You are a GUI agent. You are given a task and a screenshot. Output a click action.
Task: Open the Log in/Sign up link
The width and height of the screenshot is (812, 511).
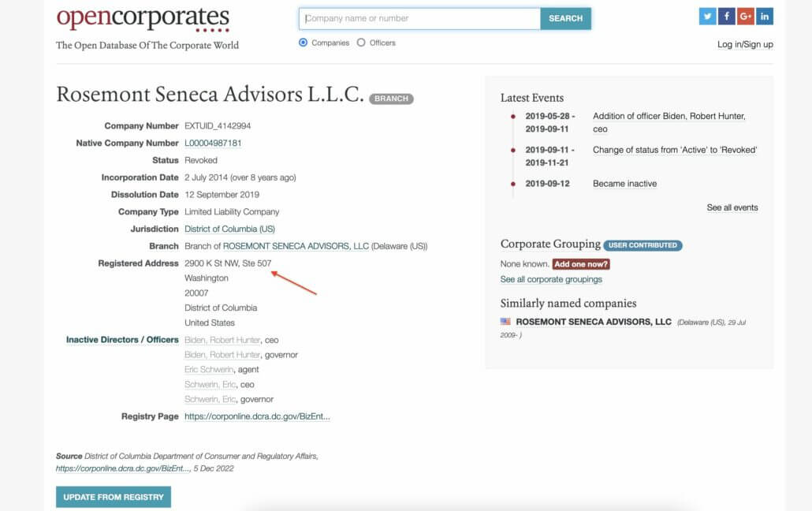point(745,45)
